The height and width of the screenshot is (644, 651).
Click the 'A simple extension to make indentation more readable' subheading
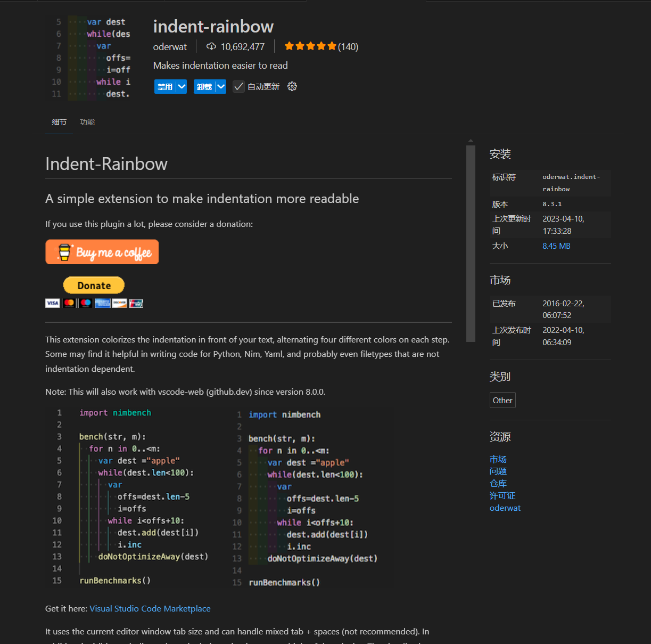[202, 199]
